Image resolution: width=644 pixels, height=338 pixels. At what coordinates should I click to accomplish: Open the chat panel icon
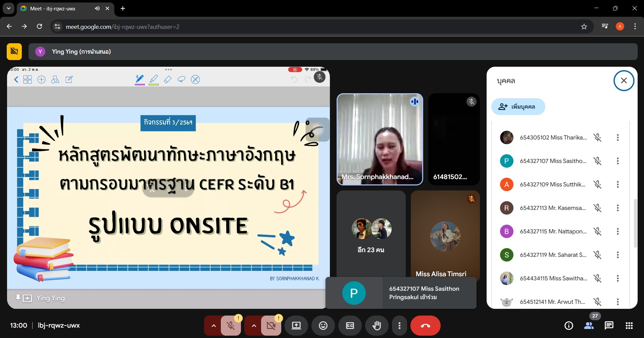[609, 326]
